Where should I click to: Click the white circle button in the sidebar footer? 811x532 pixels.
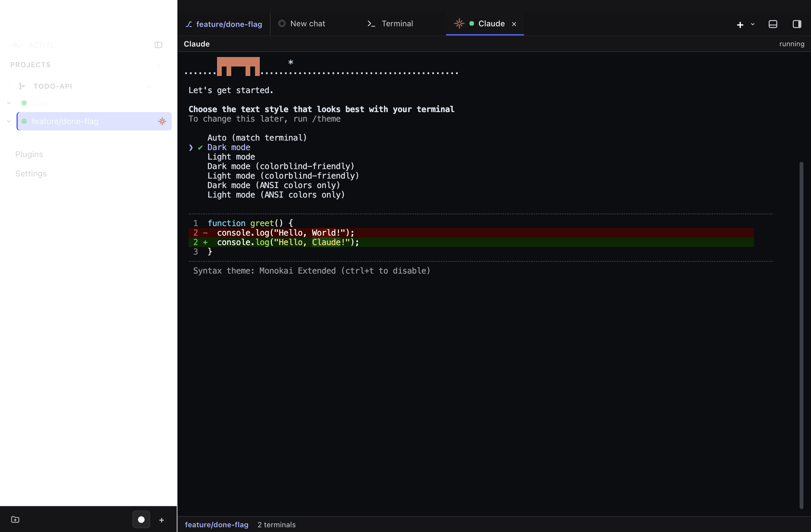(x=141, y=519)
